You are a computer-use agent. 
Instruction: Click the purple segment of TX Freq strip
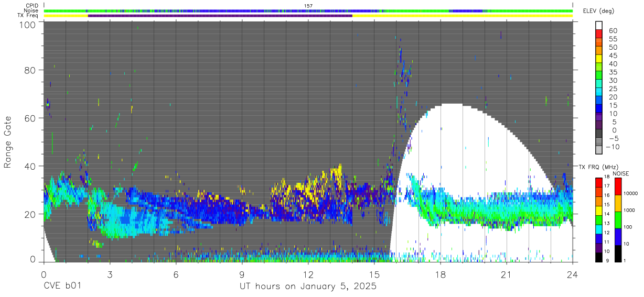click(x=220, y=16)
